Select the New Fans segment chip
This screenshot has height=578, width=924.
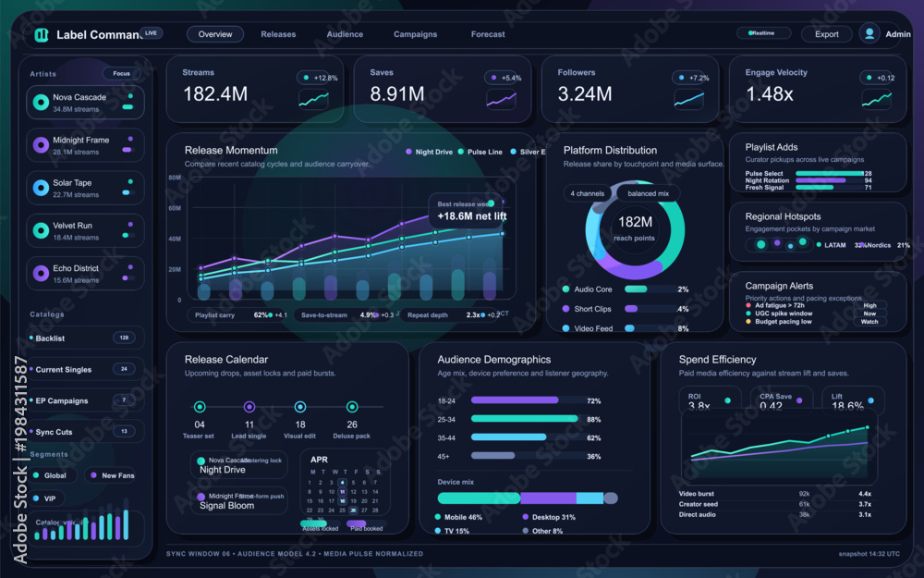111,475
